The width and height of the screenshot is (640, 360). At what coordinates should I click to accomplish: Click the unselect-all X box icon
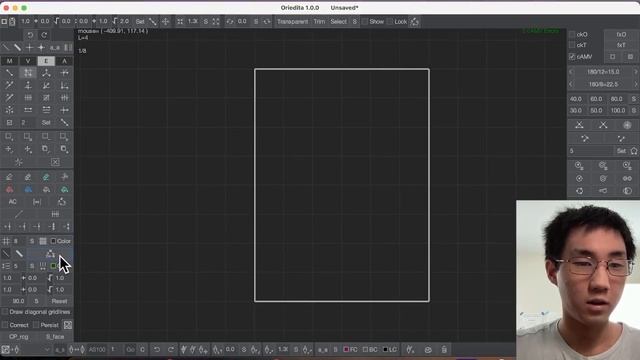click(55, 162)
